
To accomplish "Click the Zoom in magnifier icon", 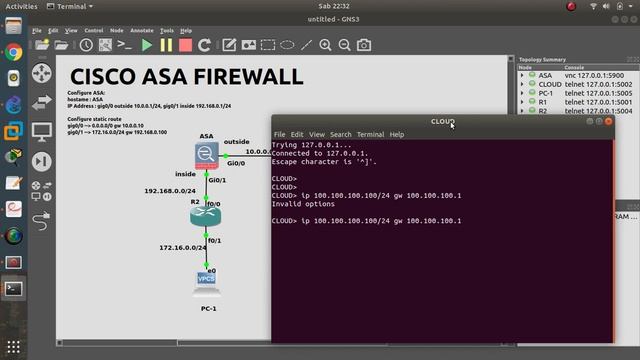I will [325, 45].
